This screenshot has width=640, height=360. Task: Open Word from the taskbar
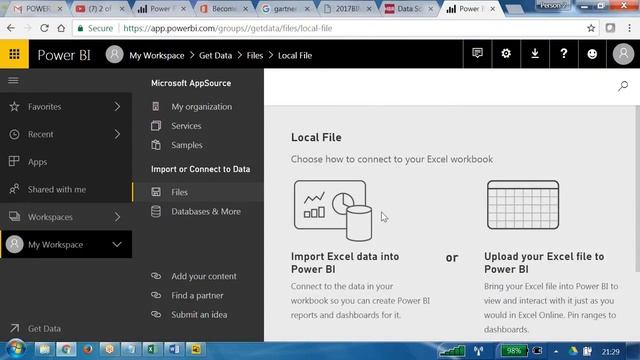pos(174,349)
